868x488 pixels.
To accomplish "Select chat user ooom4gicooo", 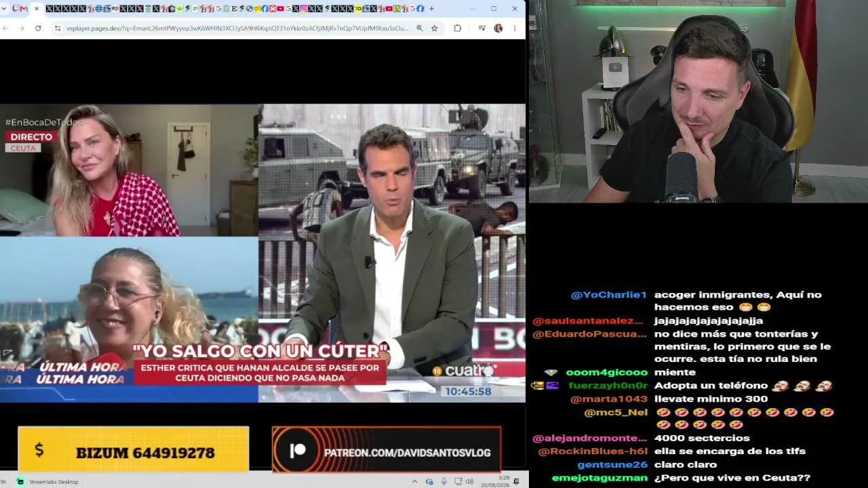I will (607, 372).
